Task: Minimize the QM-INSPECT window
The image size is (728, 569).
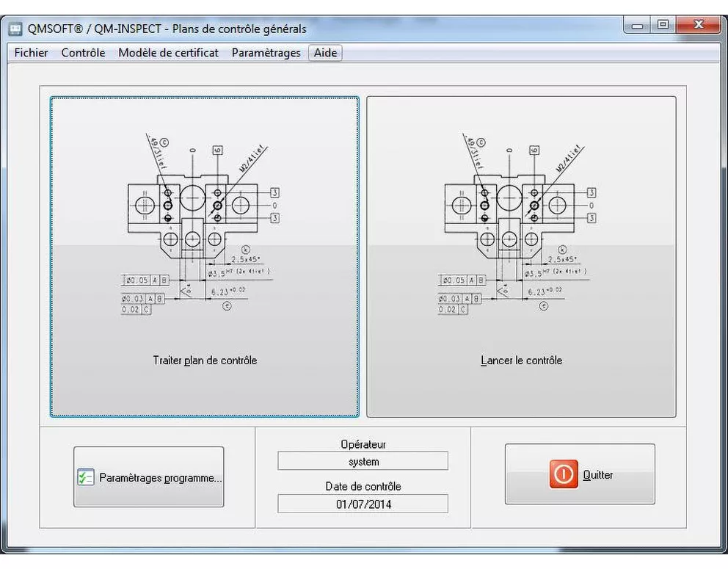Action: click(637, 25)
